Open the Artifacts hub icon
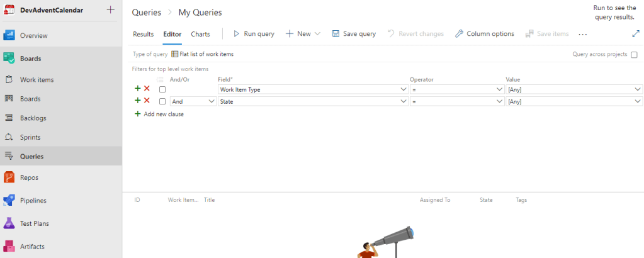 pos(9,246)
